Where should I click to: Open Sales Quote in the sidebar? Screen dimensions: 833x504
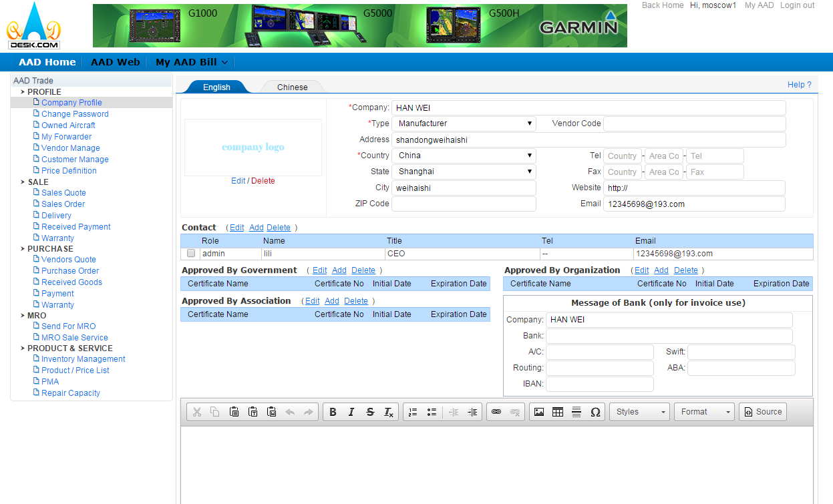coord(63,193)
